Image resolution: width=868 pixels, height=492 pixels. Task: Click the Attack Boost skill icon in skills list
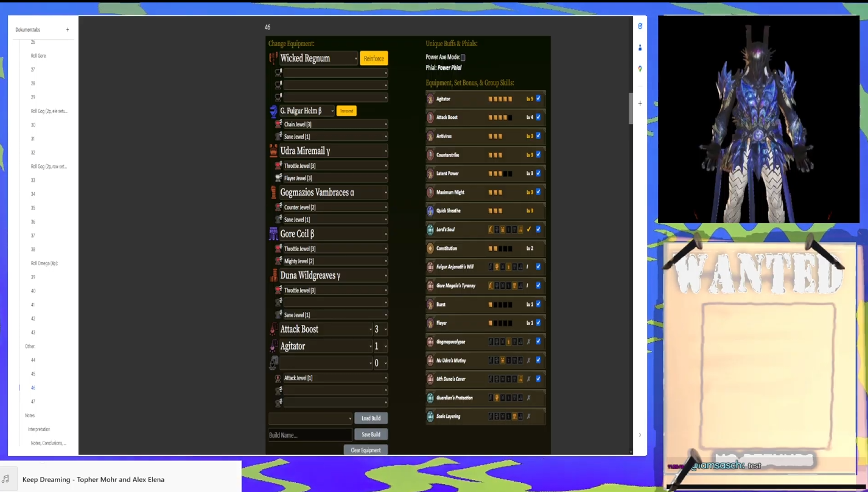(430, 117)
